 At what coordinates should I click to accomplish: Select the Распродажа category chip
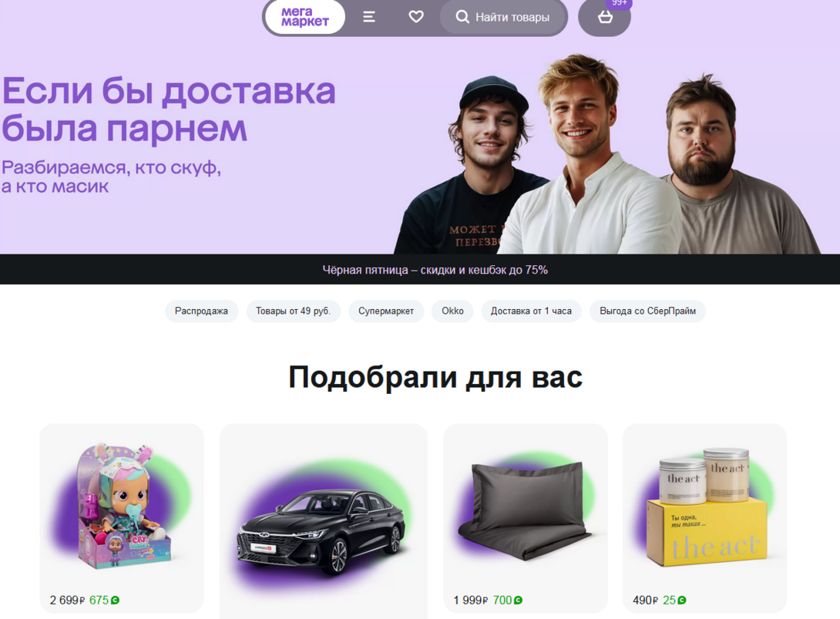(201, 311)
